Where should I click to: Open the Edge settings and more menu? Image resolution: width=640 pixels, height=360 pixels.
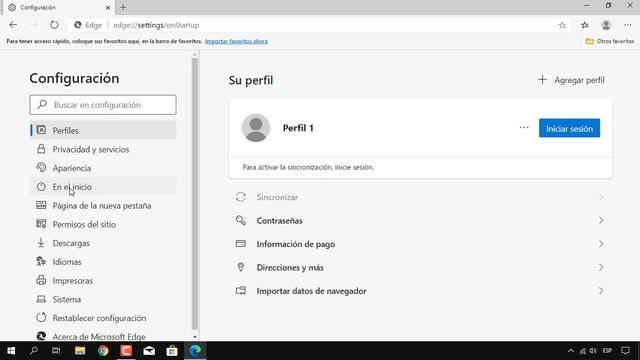click(x=628, y=25)
